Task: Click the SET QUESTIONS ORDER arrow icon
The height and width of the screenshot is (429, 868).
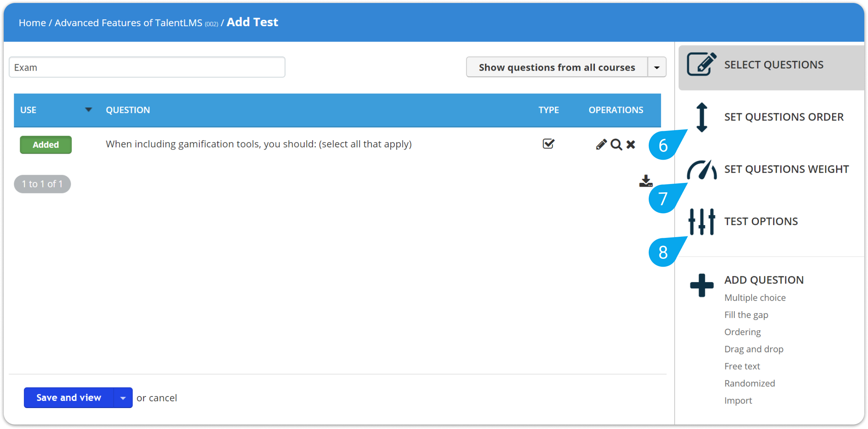Action: pyautogui.click(x=700, y=117)
